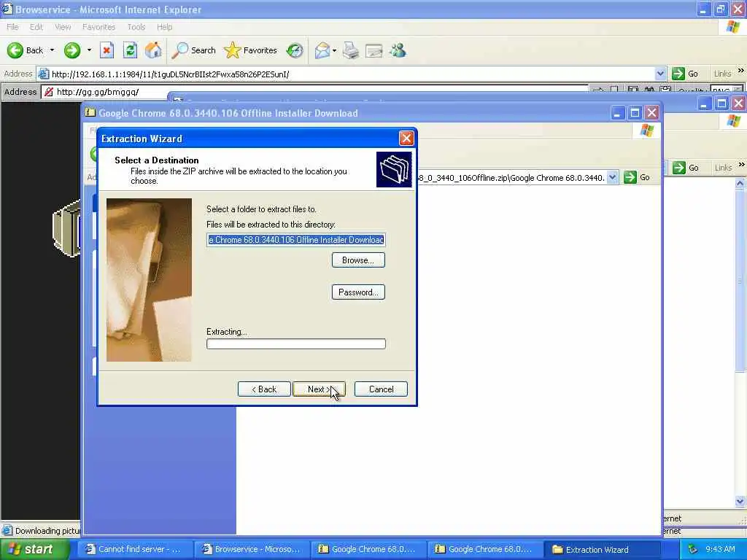
Task: Switch to second Google Chrome 68.0 taskbar item
Action: click(485, 549)
